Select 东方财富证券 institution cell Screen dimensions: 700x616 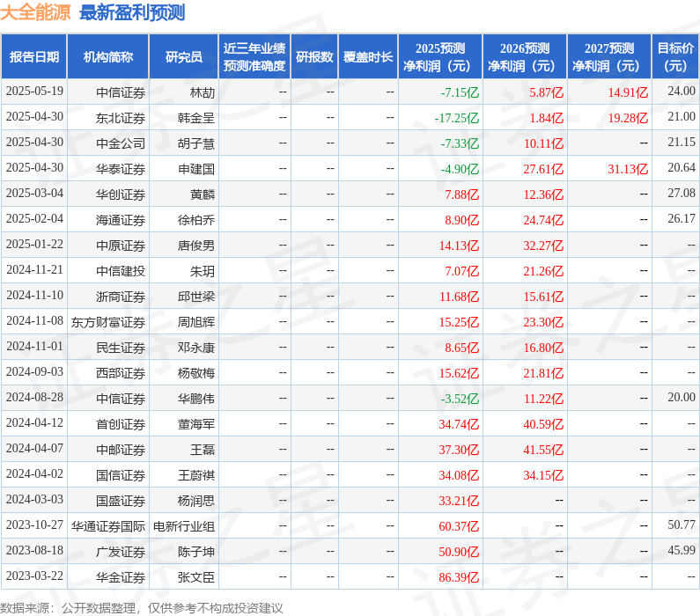click(x=108, y=322)
